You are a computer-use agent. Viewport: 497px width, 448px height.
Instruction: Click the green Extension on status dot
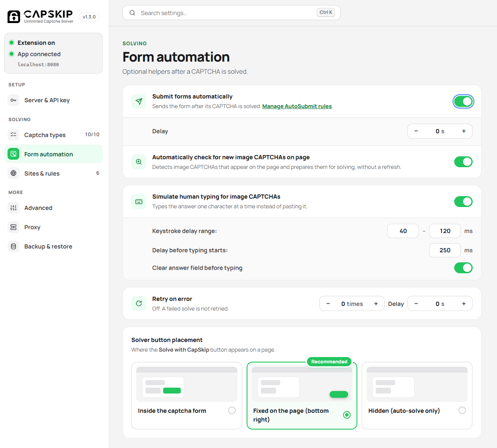(11, 42)
